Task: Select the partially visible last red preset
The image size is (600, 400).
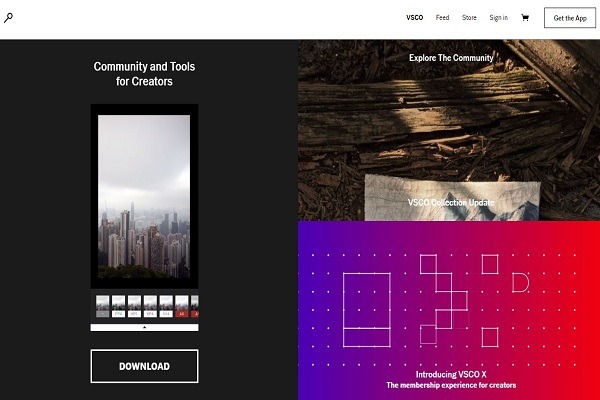Action: tap(195, 306)
